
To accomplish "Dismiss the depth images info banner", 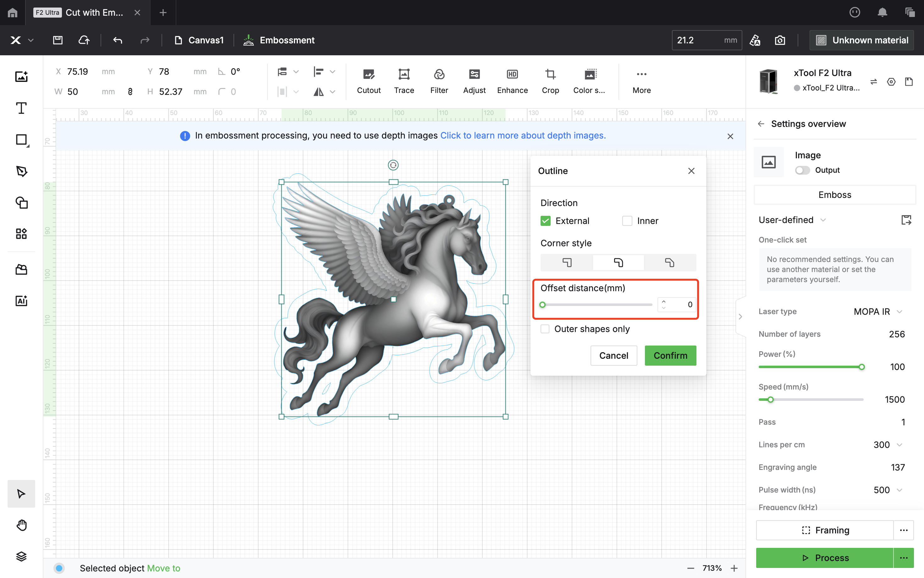I will 730,136.
